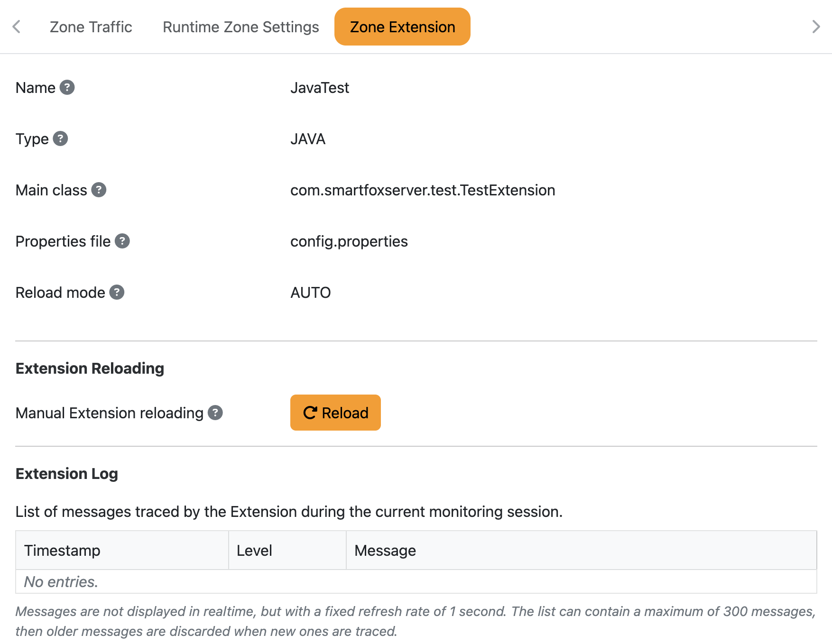The width and height of the screenshot is (832, 644).
Task: Click the No entries row in Extension Log
Action: [x=61, y=581]
